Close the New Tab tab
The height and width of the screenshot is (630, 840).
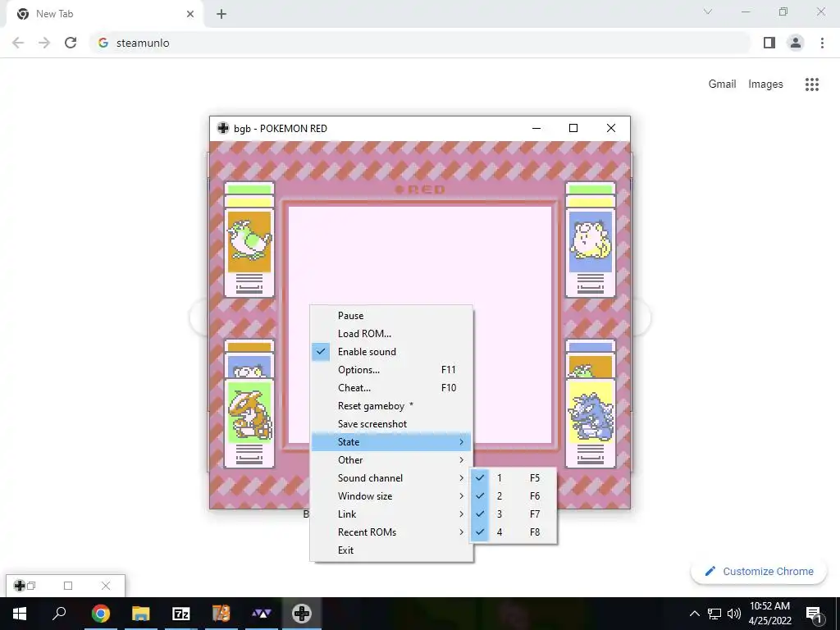click(190, 14)
